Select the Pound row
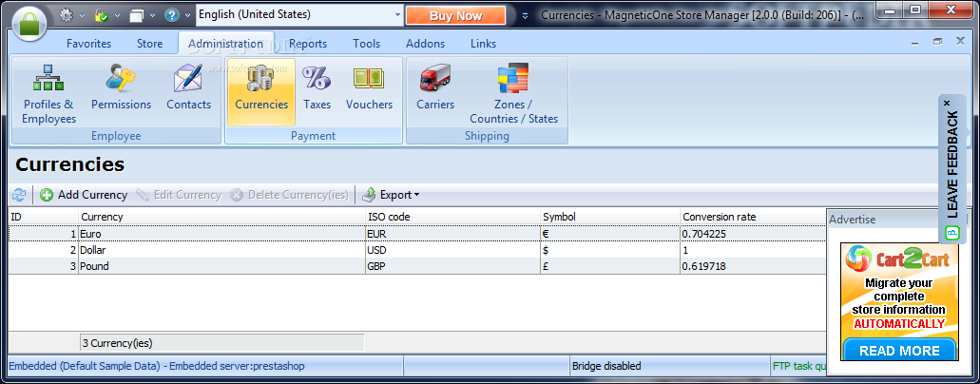 pos(417,266)
